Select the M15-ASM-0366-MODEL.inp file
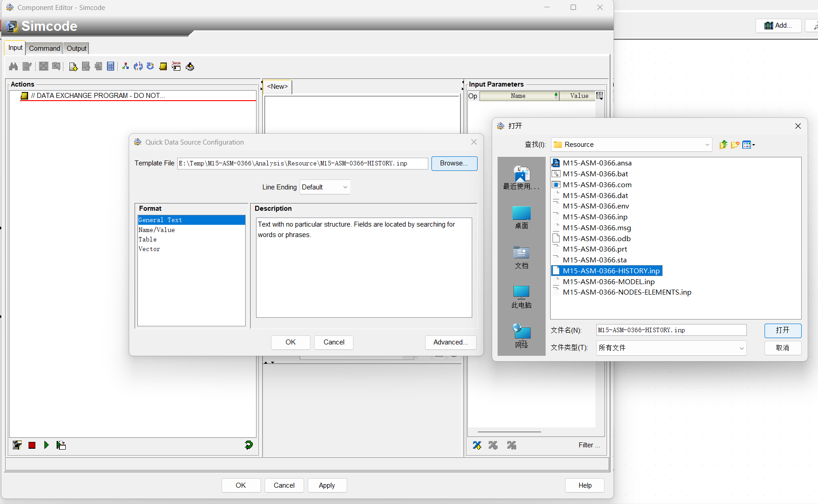This screenshot has width=818, height=504. [608, 281]
